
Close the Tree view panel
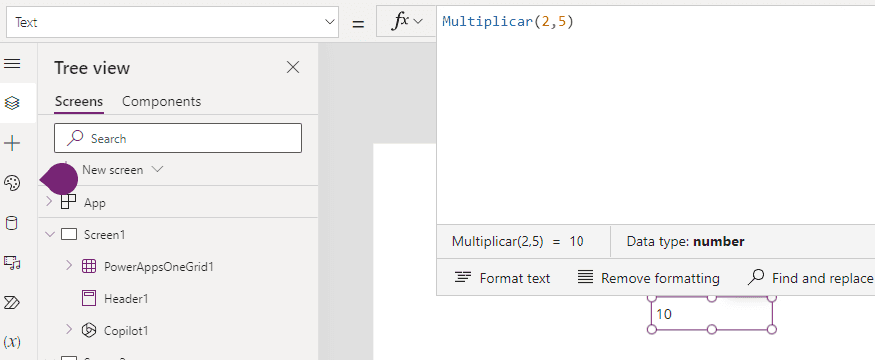[293, 68]
